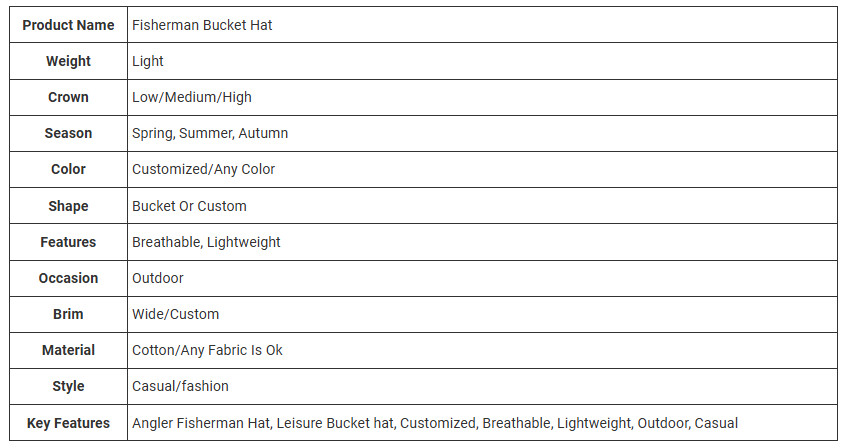
Task: Click the Bucket Or Custom value
Action: (189, 206)
